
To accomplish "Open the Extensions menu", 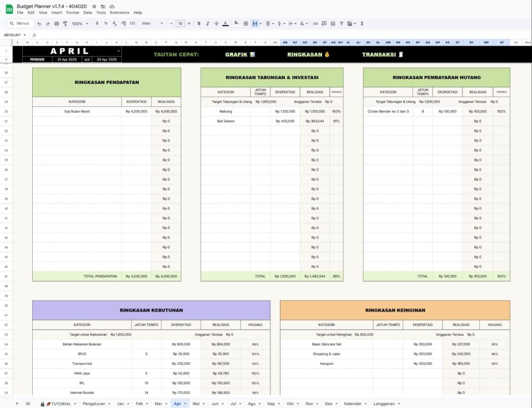I will (x=119, y=12).
